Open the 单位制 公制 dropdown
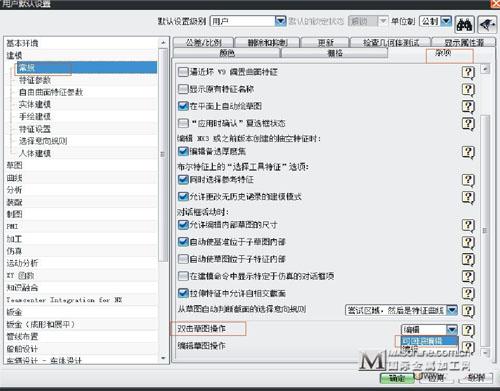Viewport: 500px width, 391px height. (x=446, y=21)
